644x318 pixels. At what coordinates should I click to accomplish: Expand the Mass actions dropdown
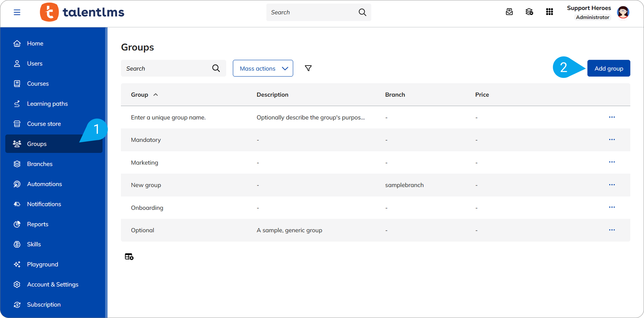tap(263, 68)
